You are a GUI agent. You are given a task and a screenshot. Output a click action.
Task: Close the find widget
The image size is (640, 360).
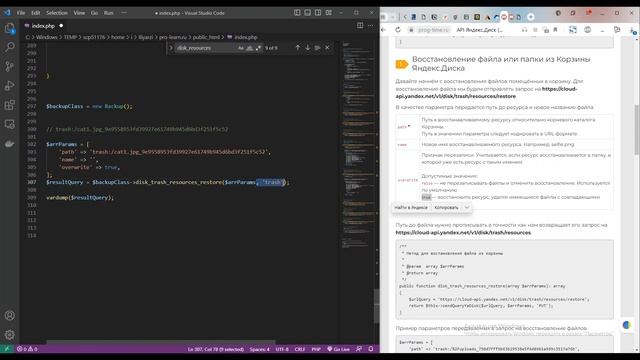[327, 48]
